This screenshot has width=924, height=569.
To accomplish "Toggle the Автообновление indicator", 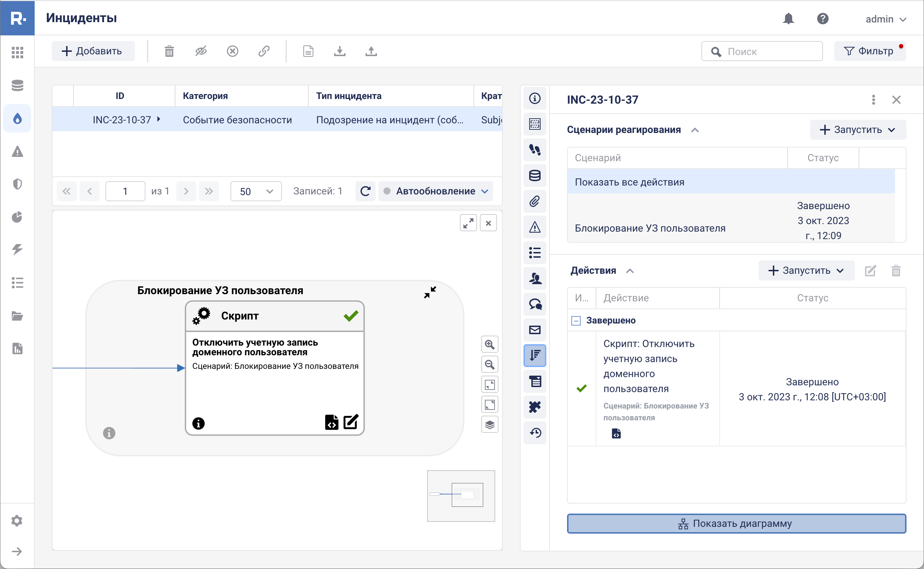I will (x=387, y=191).
